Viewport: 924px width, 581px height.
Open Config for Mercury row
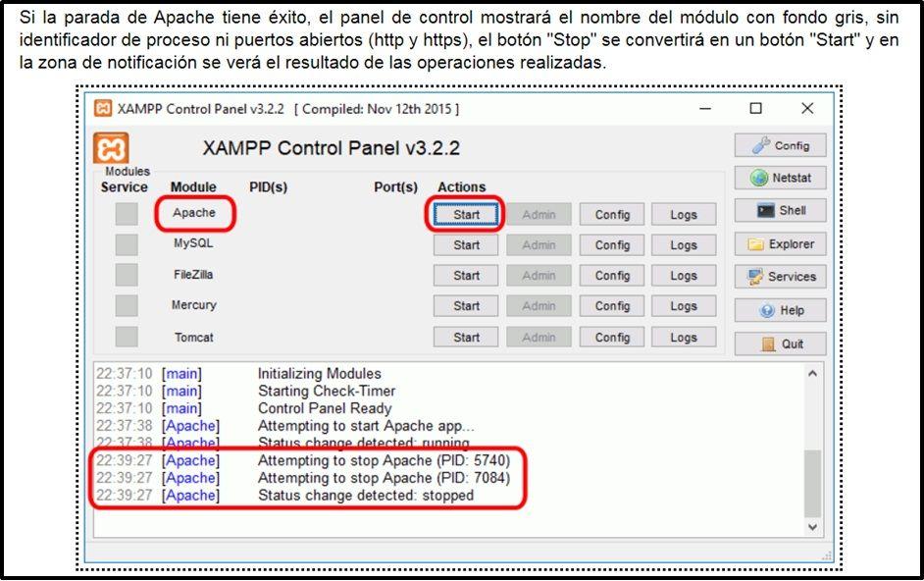point(612,306)
